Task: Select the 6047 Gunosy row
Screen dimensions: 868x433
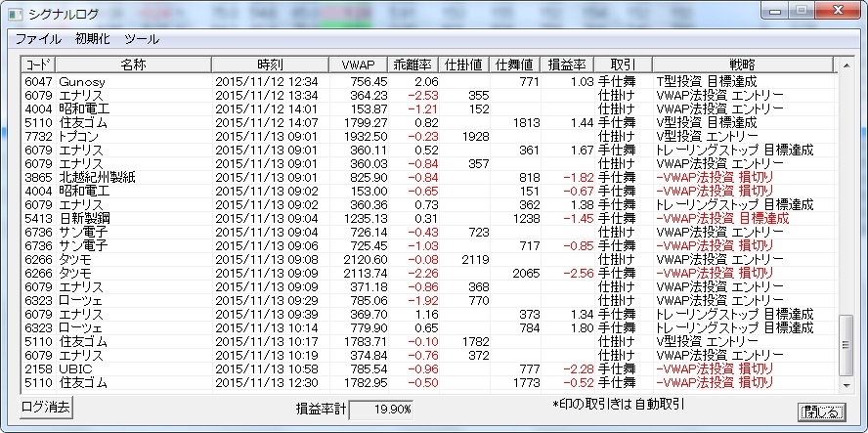Action: [x=427, y=82]
